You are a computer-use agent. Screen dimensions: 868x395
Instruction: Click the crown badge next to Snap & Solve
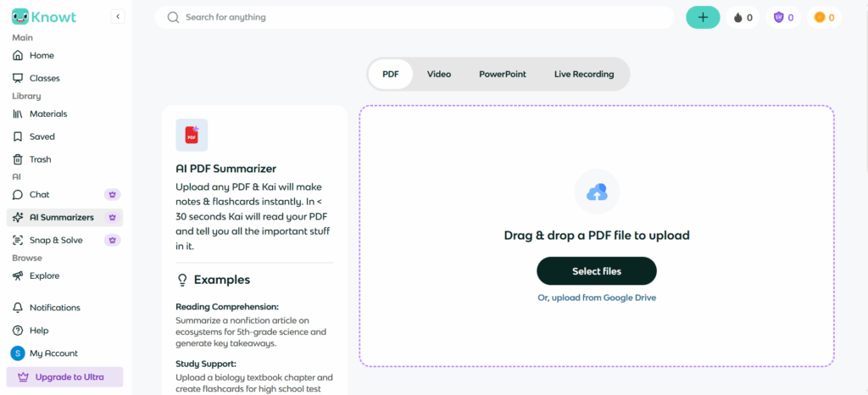pos(113,240)
